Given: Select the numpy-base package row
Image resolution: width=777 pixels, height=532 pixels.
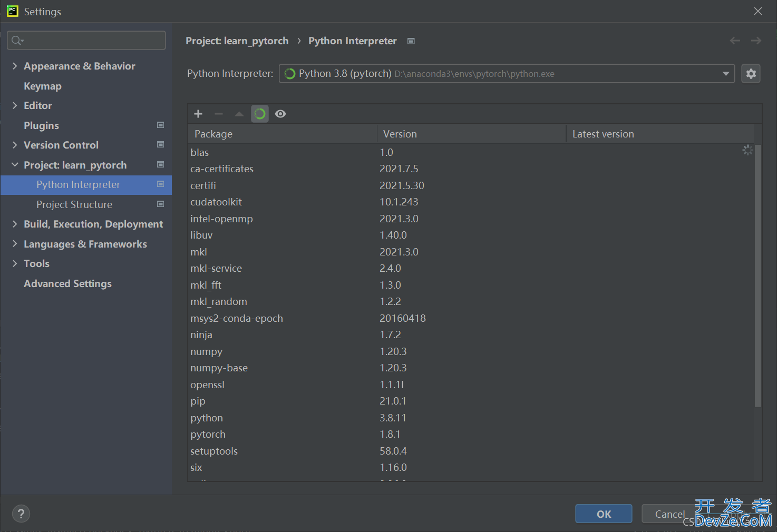Looking at the screenshot, I should click(471, 368).
